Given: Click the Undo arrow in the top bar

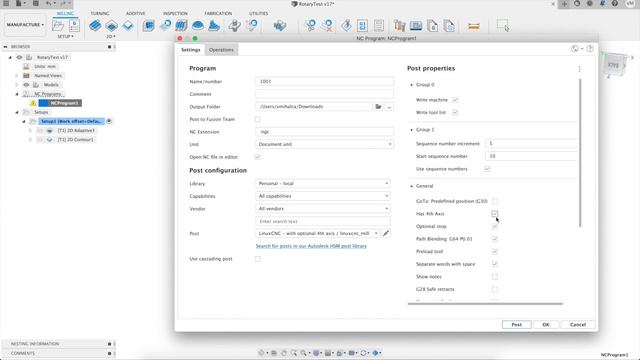Looking at the screenshot, I should click(x=49, y=4).
